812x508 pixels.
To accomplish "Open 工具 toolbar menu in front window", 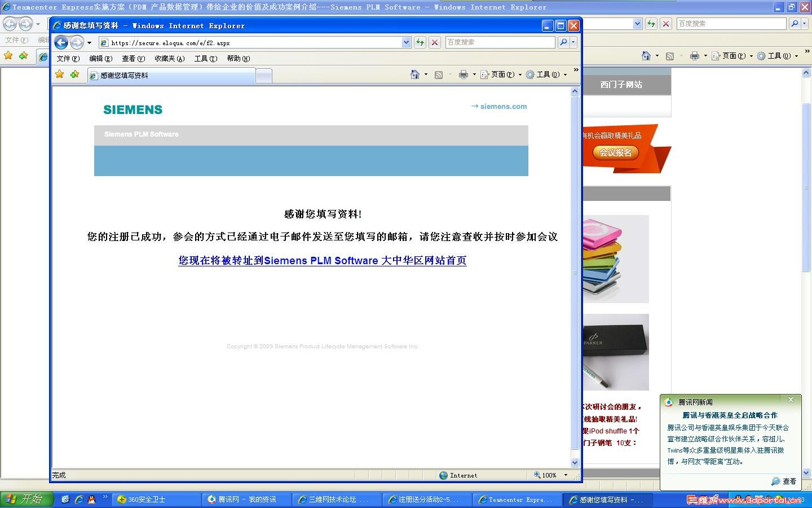I will click(x=546, y=75).
